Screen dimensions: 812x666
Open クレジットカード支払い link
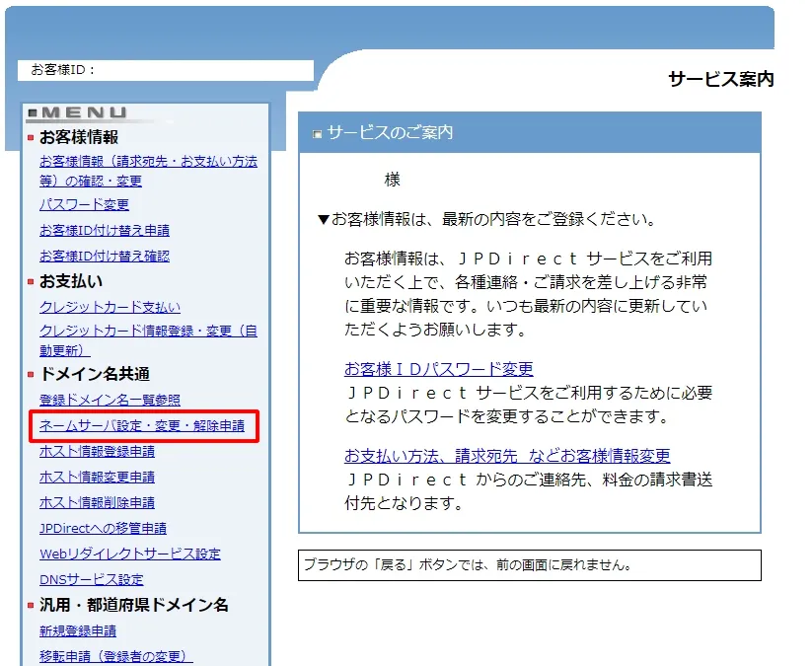point(110,307)
